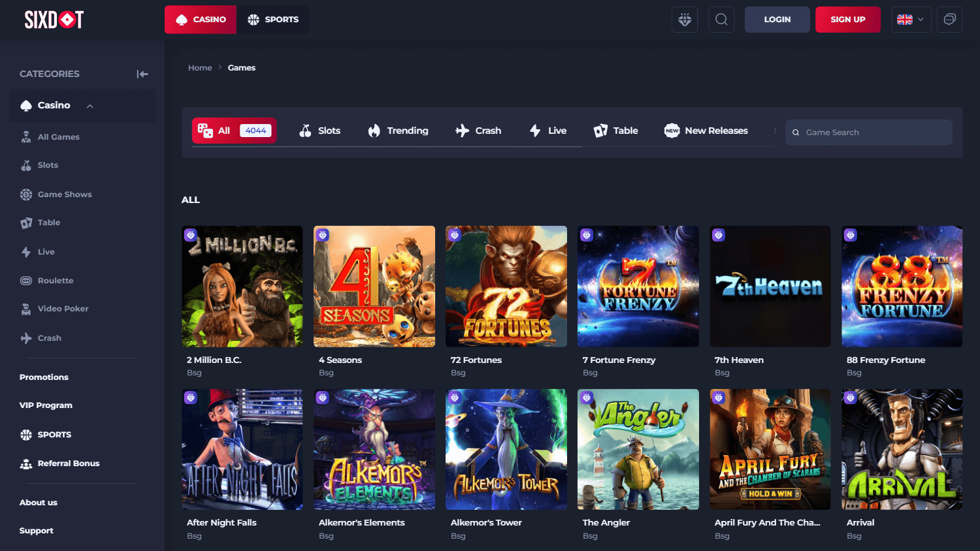Switch to the SPORTS top tab

point(273,20)
